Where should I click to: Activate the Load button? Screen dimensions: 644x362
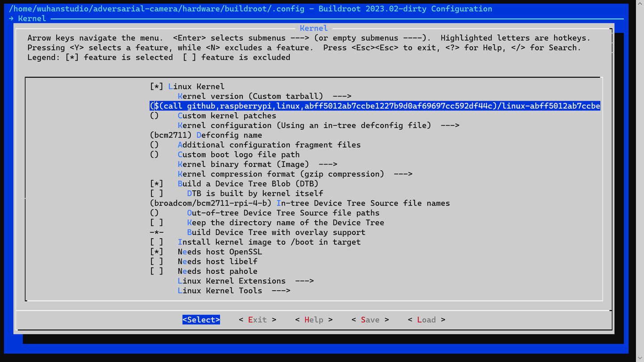point(426,320)
